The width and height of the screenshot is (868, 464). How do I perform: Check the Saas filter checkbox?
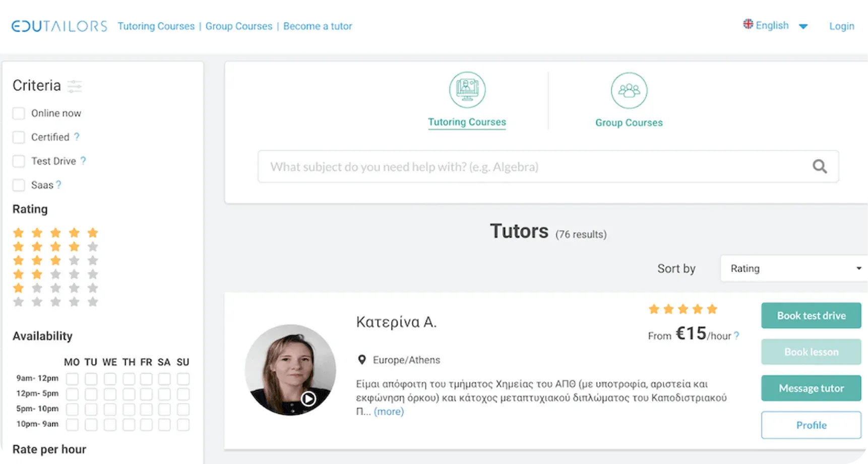point(19,185)
